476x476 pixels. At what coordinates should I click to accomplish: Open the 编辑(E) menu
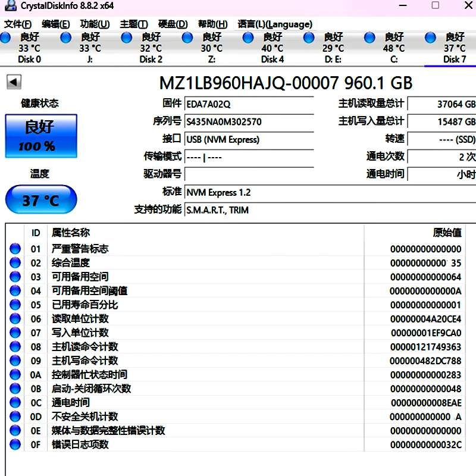click(55, 24)
